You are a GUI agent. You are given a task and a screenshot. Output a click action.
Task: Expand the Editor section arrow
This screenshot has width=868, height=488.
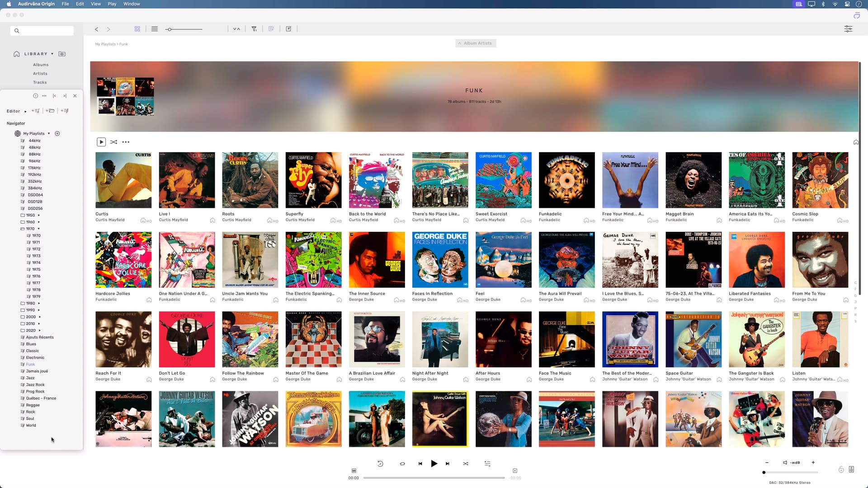[x=25, y=111]
